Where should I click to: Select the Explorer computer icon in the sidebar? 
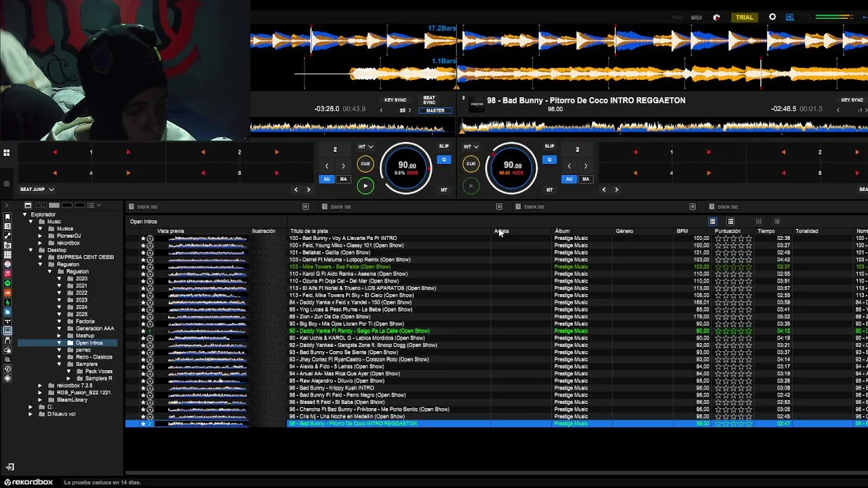tap(7, 330)
